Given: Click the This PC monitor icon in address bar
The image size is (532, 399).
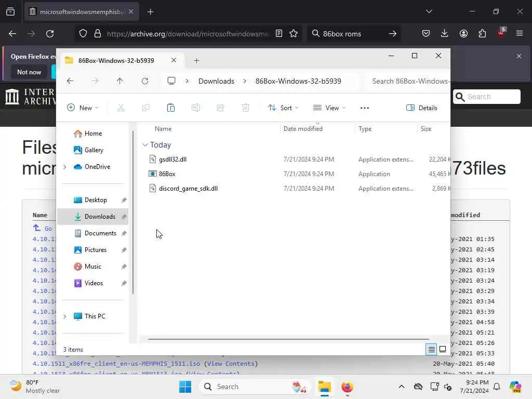Looking at the screenshot, I should 171,81.
